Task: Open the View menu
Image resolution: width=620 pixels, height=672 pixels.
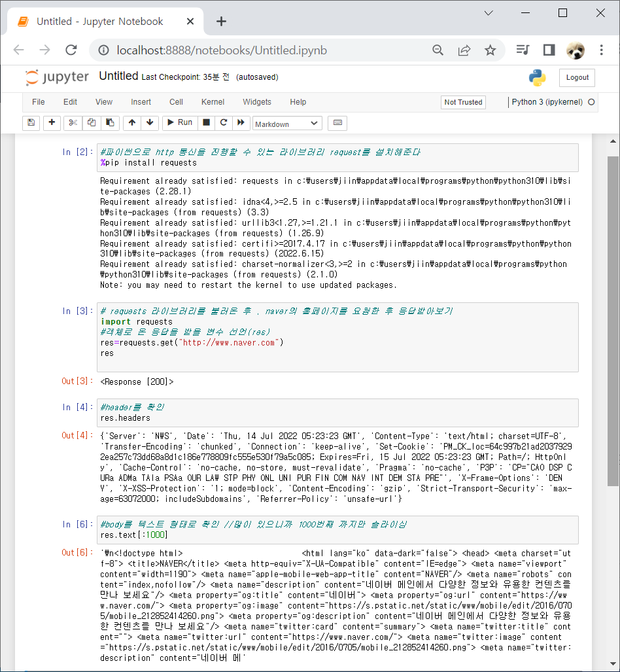Action: (104, 102)
